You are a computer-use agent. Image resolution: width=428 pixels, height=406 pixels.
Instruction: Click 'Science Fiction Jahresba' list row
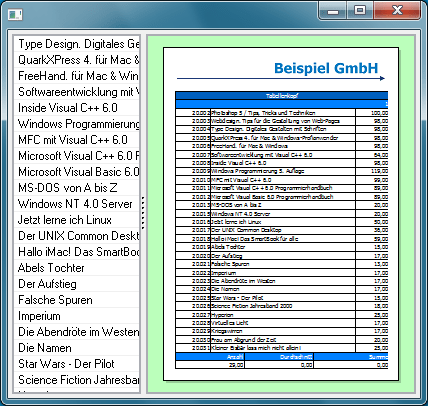point(77,380)
